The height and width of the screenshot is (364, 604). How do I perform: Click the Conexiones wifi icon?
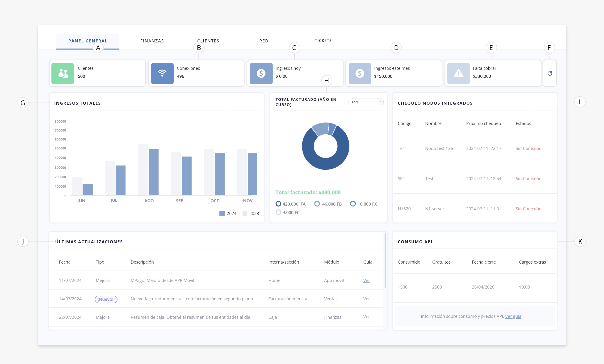coord(162,74)
